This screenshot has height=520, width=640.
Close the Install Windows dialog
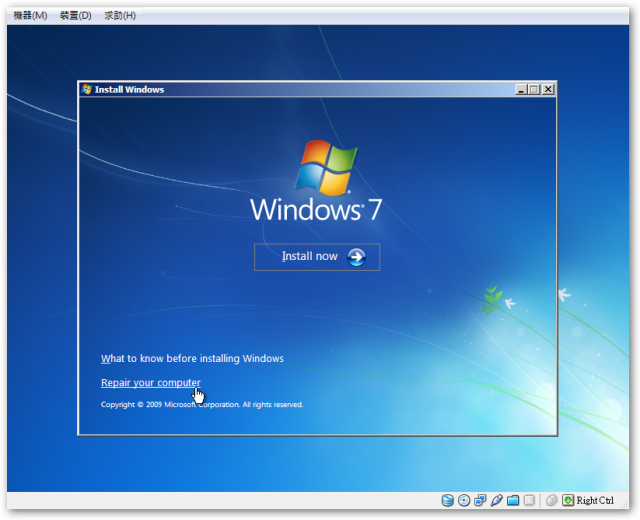[x=548, y=89]
